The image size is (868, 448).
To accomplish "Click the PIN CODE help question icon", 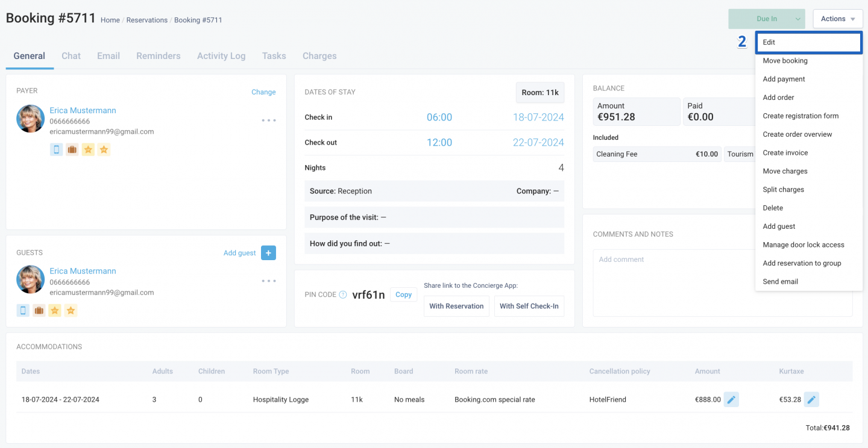I will [x=343, y=294].
